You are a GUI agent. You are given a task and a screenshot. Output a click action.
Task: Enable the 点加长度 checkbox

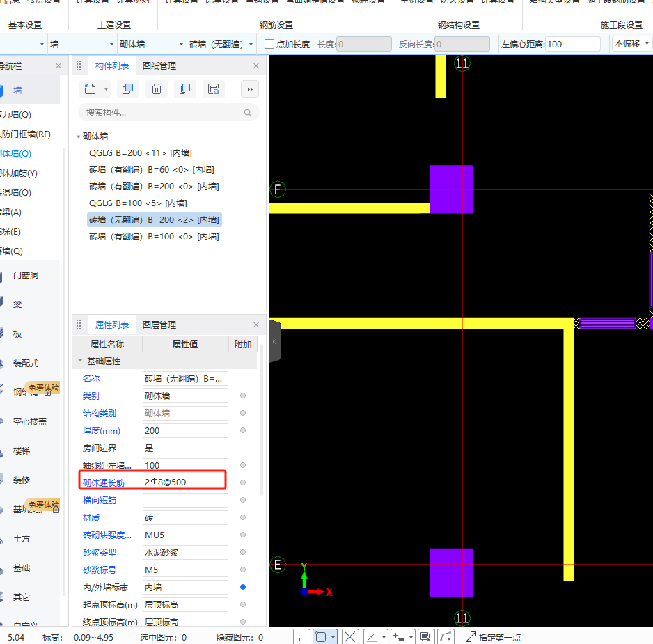click(x=269, y=44)
